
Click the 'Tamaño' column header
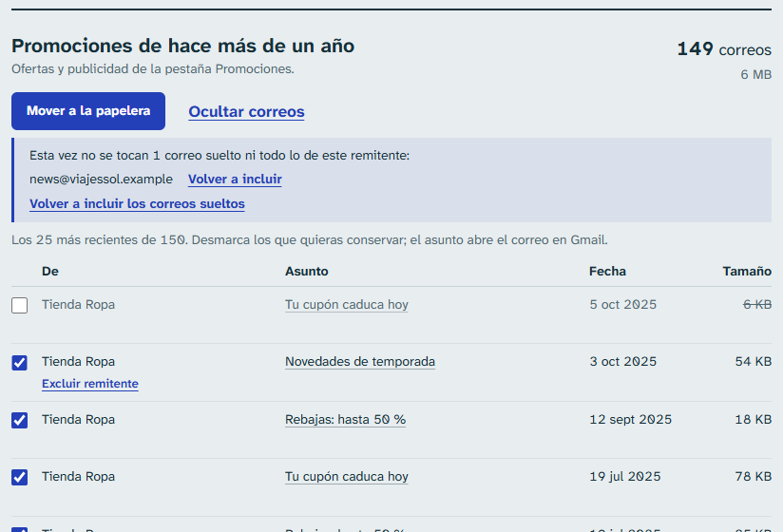[x=747, y=271]
